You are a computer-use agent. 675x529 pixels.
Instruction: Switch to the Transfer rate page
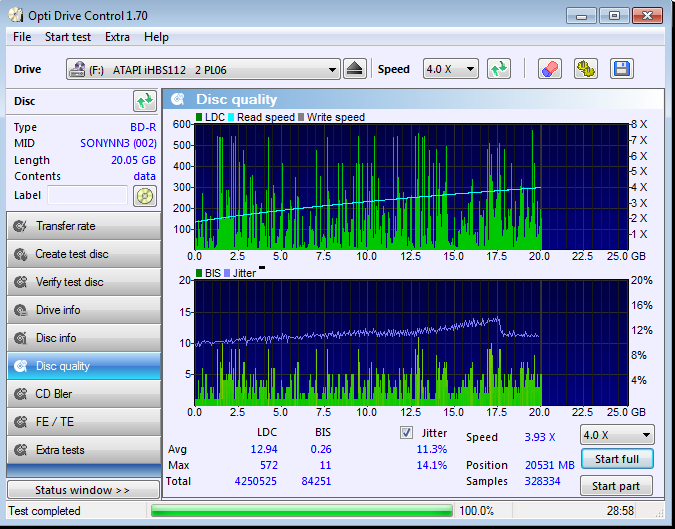(x=84, y=226)
